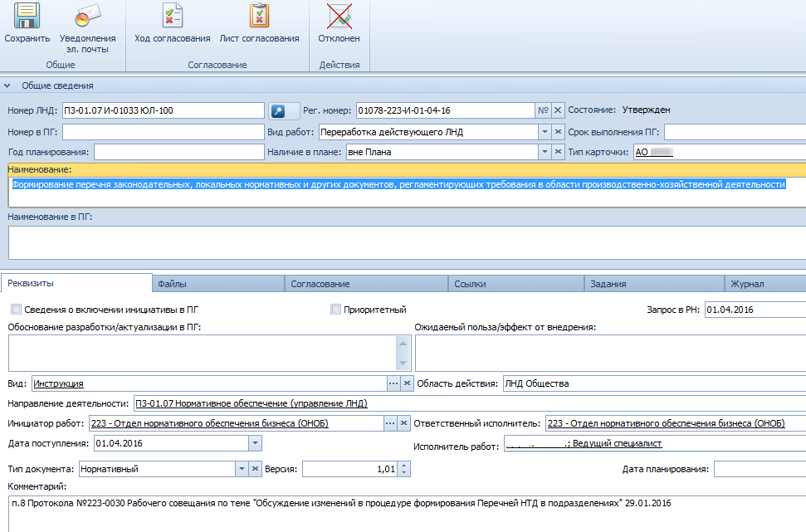
Task: Clear the Вид field with X
Action: pyautogui.click(x=407, y=383)
